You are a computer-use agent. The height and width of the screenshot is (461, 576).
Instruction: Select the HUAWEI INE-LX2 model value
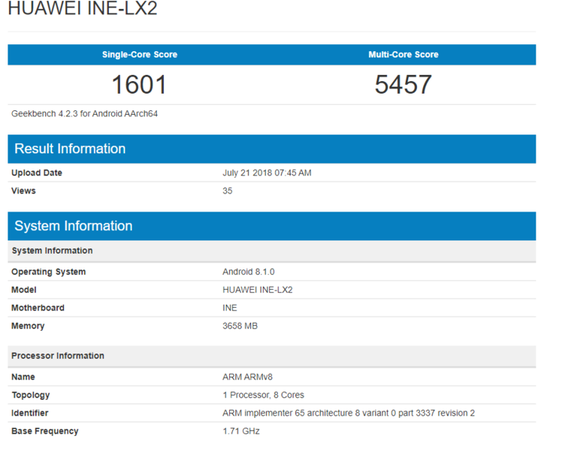coord(258,290)
